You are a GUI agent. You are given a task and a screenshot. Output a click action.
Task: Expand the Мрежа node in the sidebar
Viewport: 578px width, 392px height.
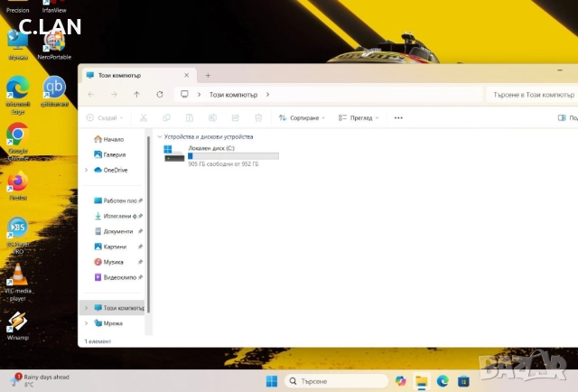(x=87, y=322)
